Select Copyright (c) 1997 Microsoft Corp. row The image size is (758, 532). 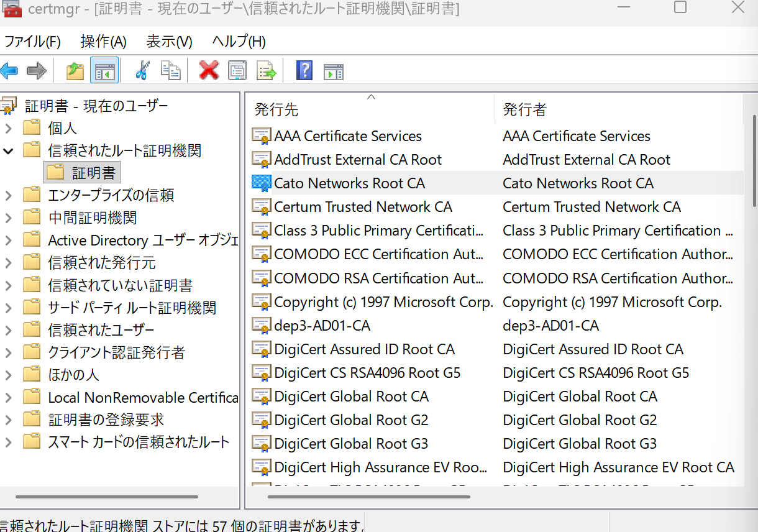497,302
